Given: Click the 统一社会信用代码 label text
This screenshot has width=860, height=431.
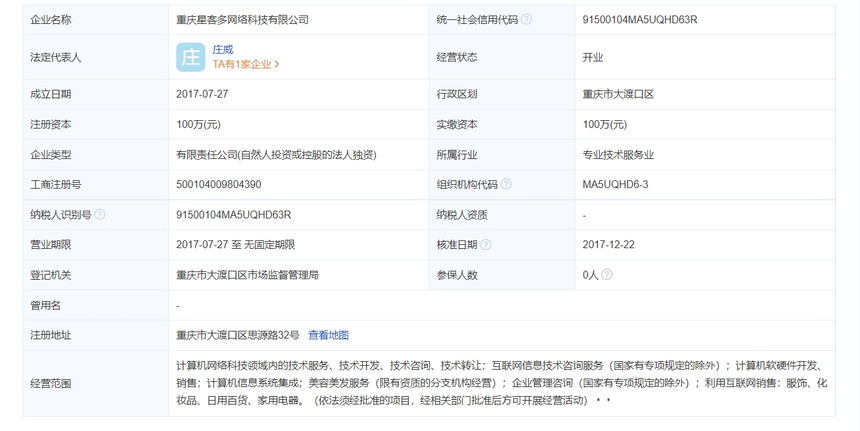Looking at the screenshot, I should (x=477, y=20).
